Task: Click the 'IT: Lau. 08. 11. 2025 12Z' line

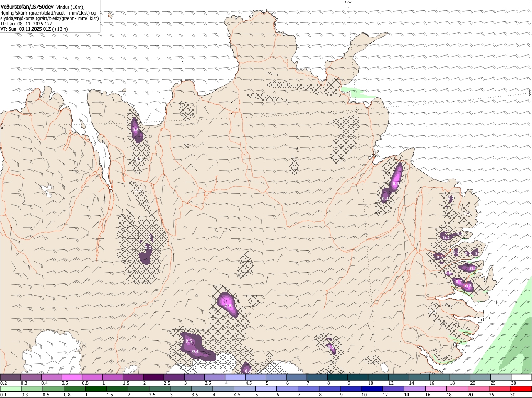Action: (26, 24)
